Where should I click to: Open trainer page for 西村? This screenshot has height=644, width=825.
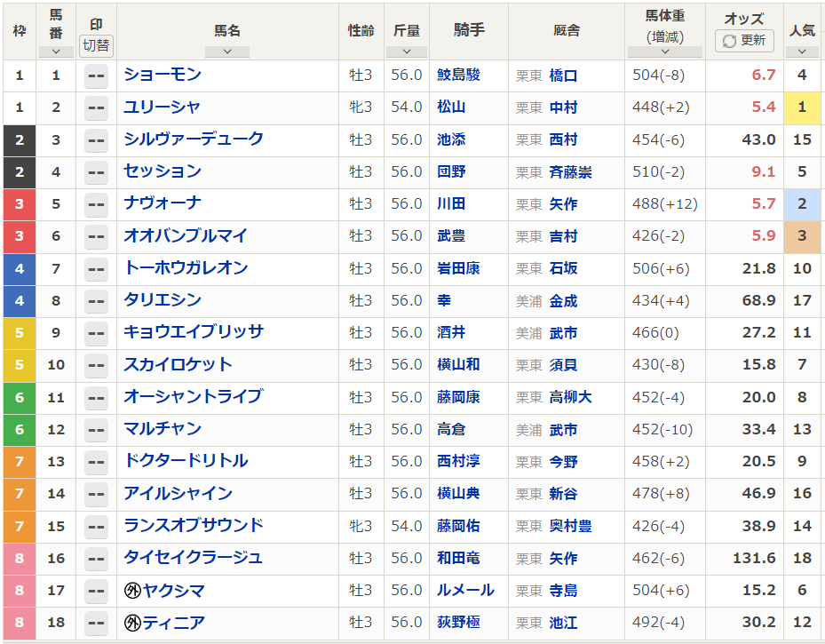pos(564,140)
